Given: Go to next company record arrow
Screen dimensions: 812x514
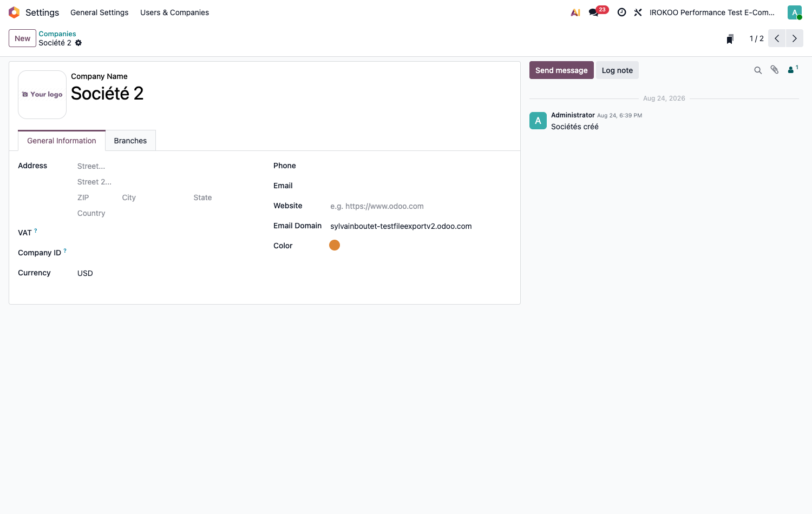Looking at the screenshot, I should pos(795,38).
